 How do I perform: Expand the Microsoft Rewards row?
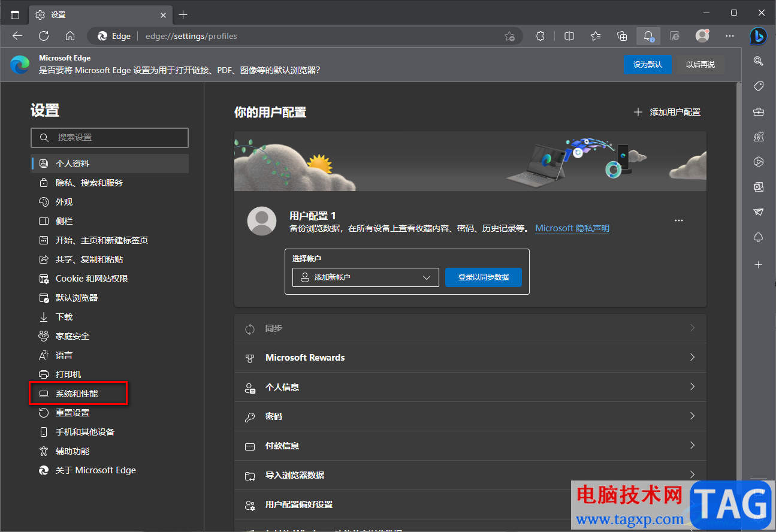point(470,358)
